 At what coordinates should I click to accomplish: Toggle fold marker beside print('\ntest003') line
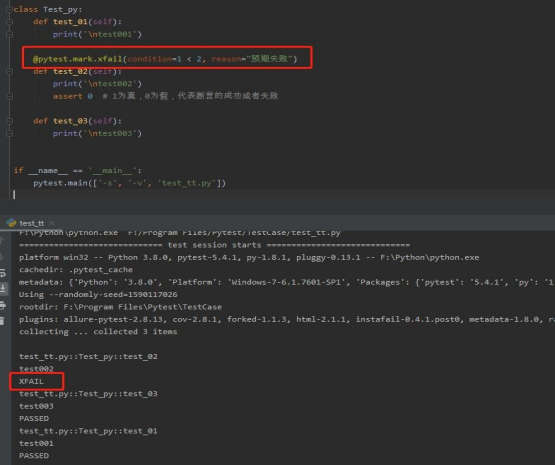[10, 133]
